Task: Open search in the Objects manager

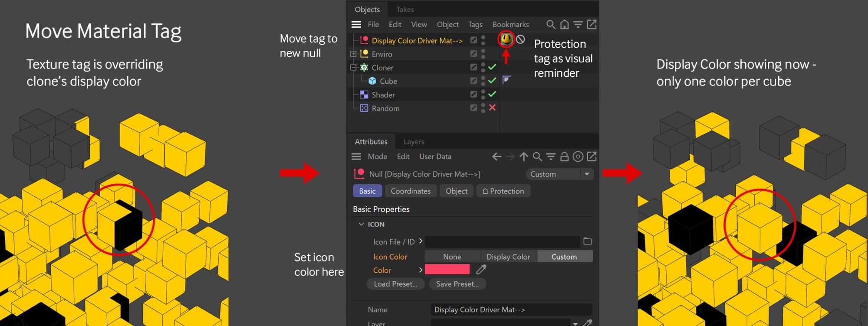Action: coord(550,24)
